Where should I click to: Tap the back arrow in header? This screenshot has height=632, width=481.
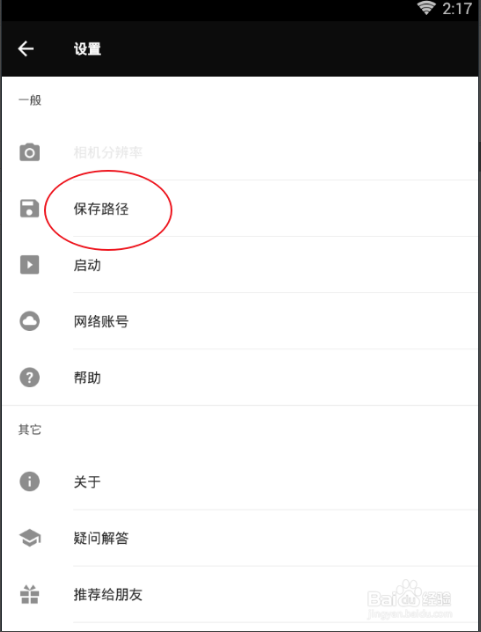coord(26,49)
